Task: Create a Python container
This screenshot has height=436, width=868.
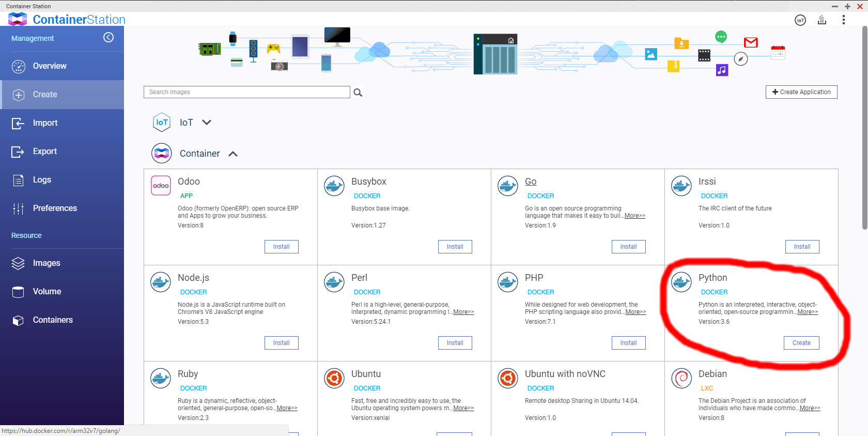Action: point(802,343)
